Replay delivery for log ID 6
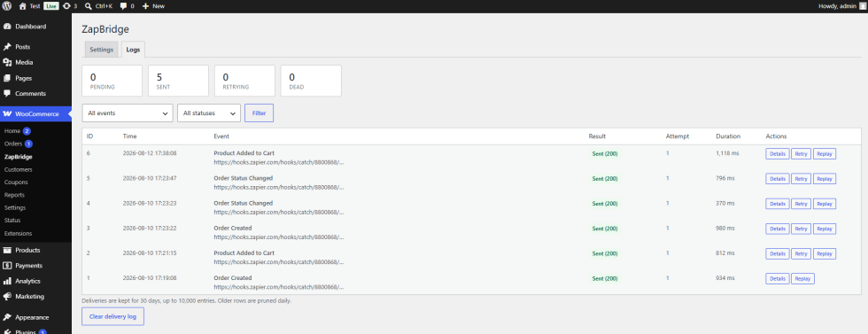This screenshot has width=868, height=334. coord(825,154)
